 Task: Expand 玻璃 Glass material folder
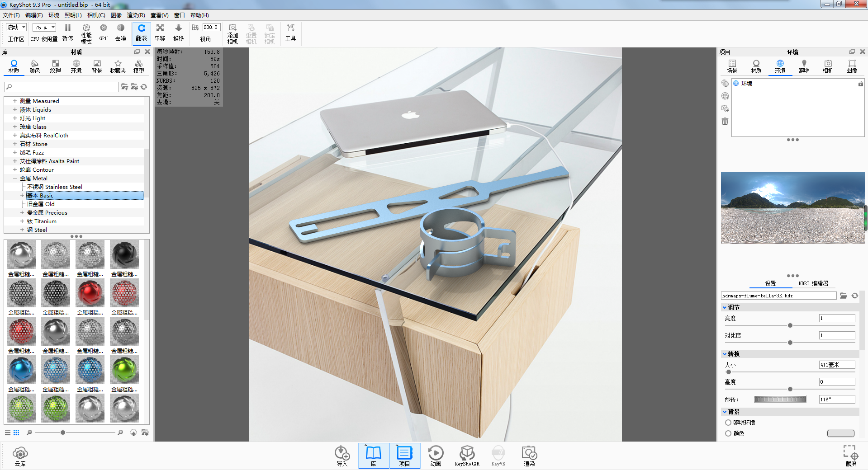(14, 127)
